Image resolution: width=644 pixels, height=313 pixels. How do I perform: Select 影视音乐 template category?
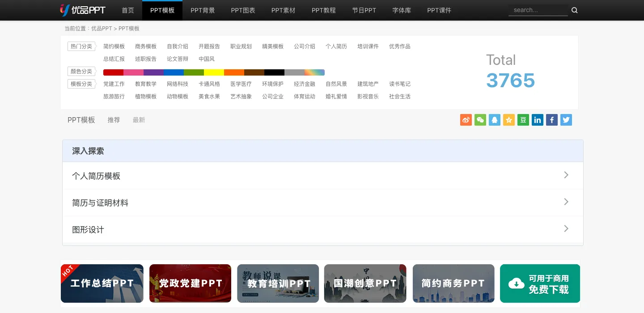click(368, 97)
